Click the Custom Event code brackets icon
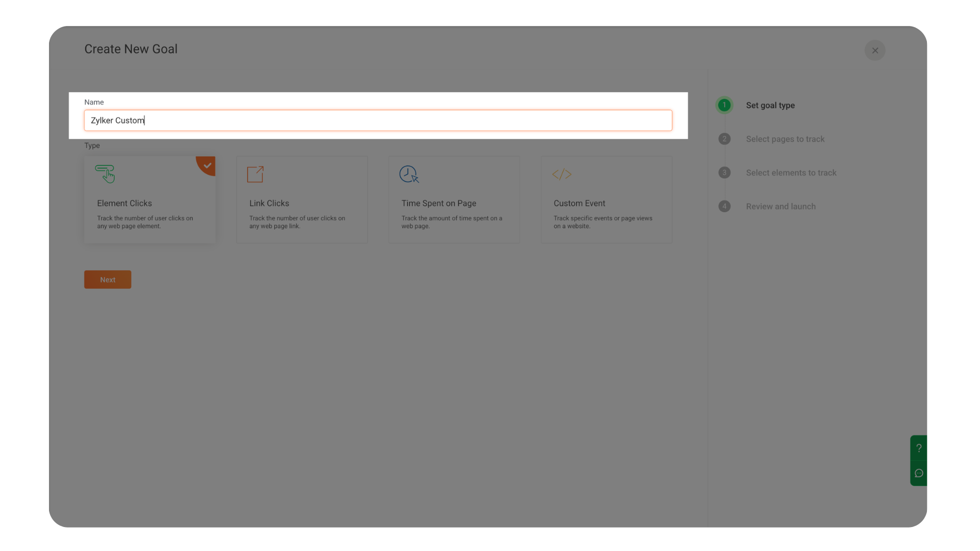 click(561, 174)
